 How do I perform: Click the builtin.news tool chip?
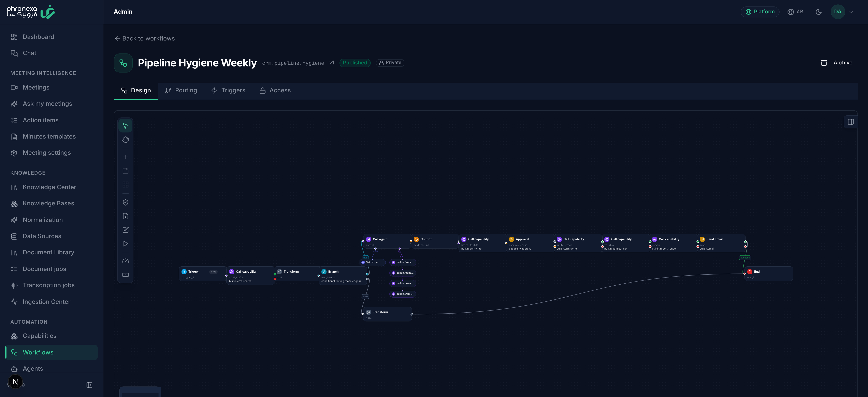coord(403,283)
